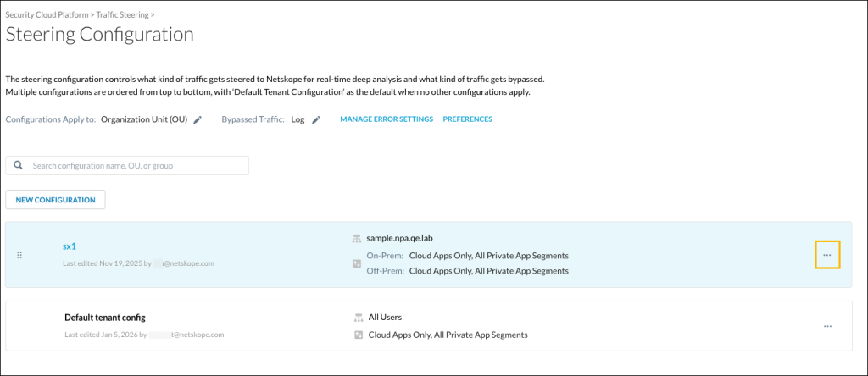Click the Organization Unit (OU) value
Viewport: 868px width, 376px height.
(x=144, y=119)
